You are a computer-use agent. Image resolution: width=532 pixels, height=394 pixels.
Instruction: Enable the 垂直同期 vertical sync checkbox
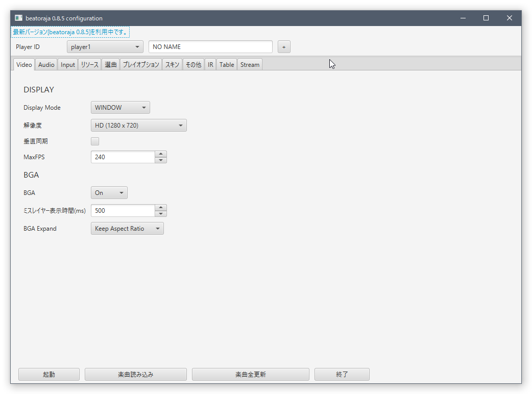pos(95,141)
